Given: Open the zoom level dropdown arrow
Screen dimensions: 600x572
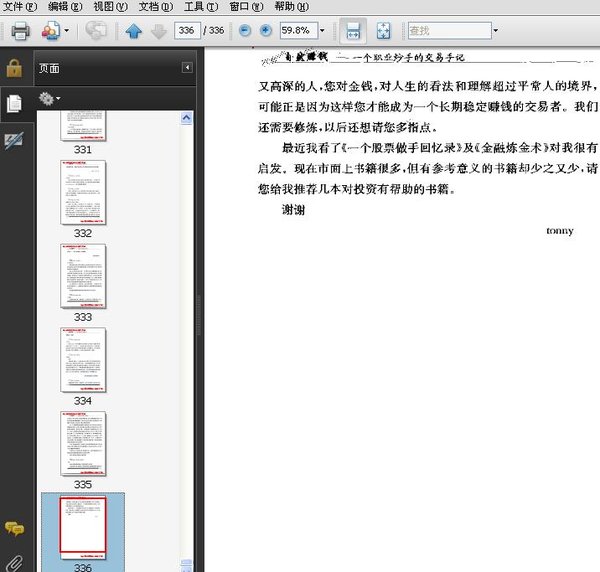Looking at the screenshot, I should (322, 31).
